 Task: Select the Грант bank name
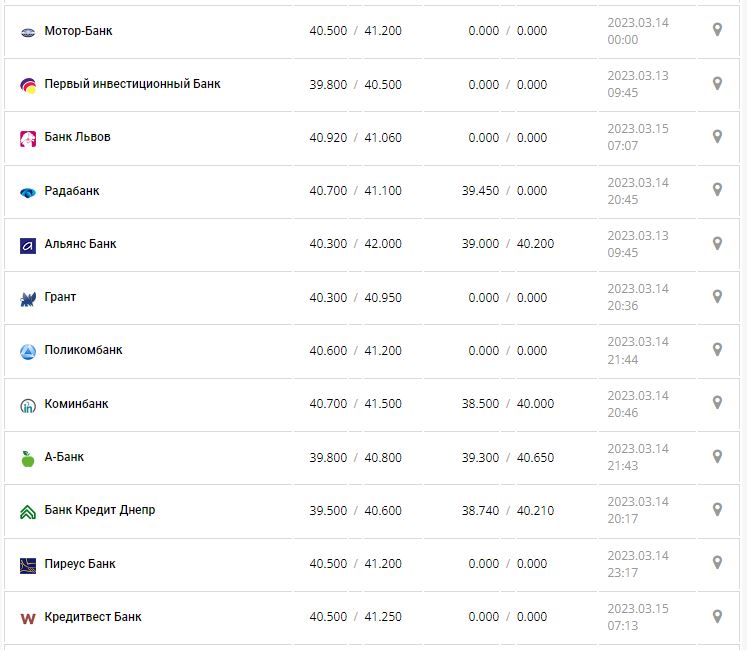pos(60,297)
